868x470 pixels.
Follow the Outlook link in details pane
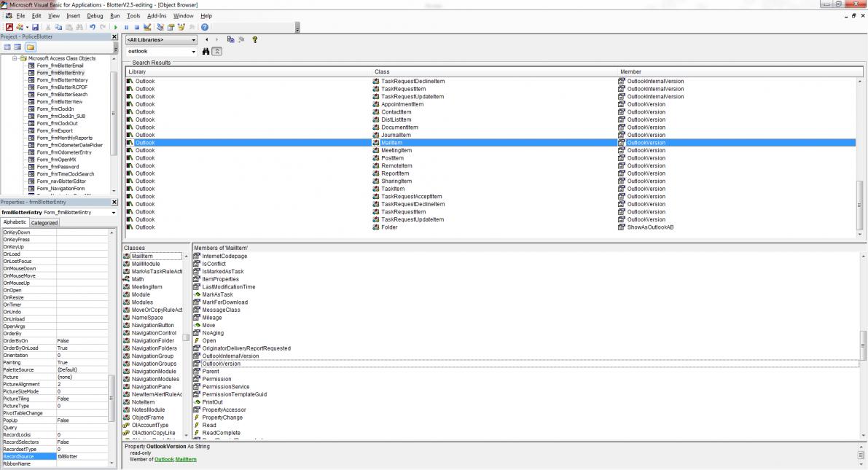164,460
